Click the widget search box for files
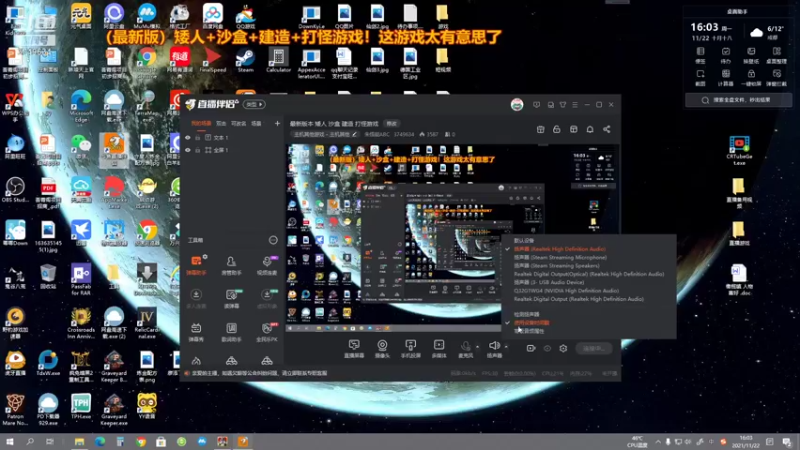800x450 pixels. (x=739, y=100)
